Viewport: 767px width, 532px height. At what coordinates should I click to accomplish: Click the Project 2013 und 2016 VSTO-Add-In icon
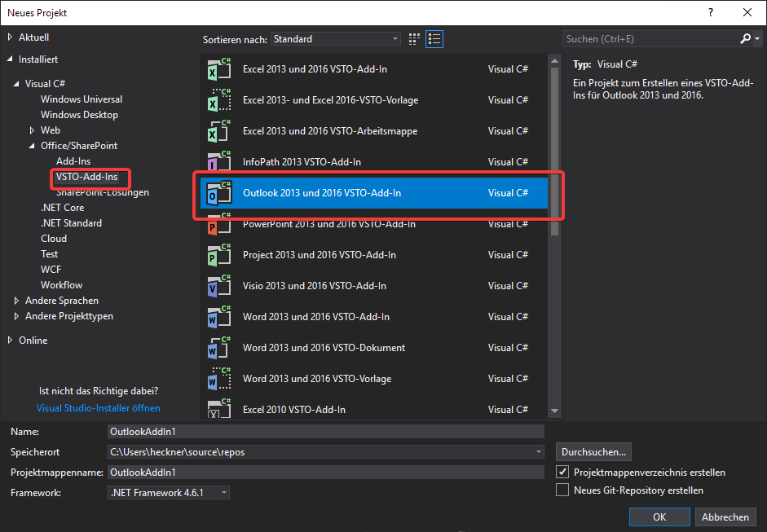218,255
